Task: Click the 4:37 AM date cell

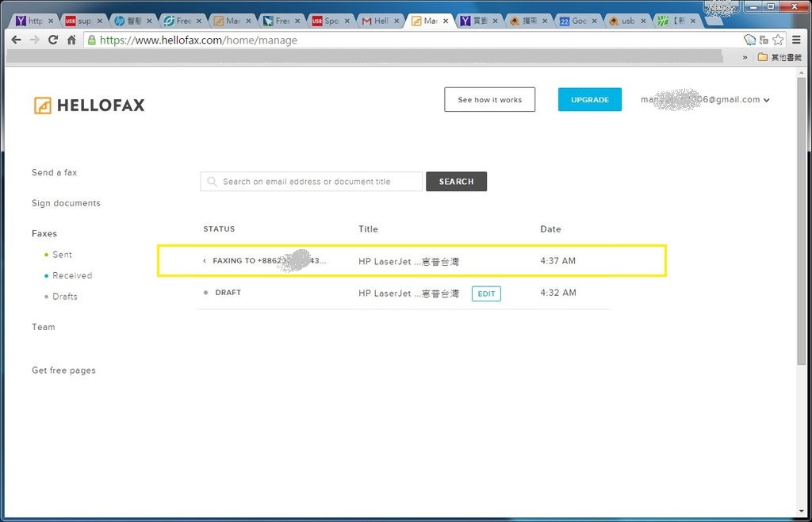Action: click(557, 261)
